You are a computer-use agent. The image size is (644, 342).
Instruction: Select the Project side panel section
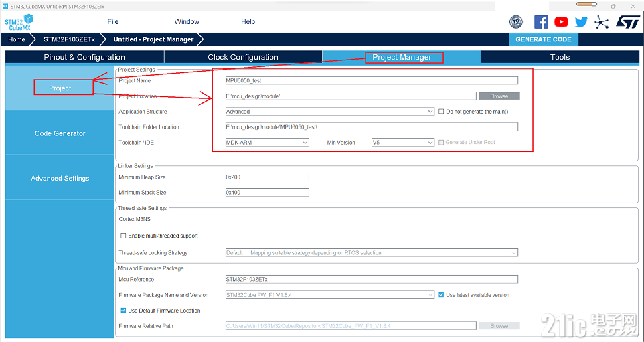click(x=60, y=88)
